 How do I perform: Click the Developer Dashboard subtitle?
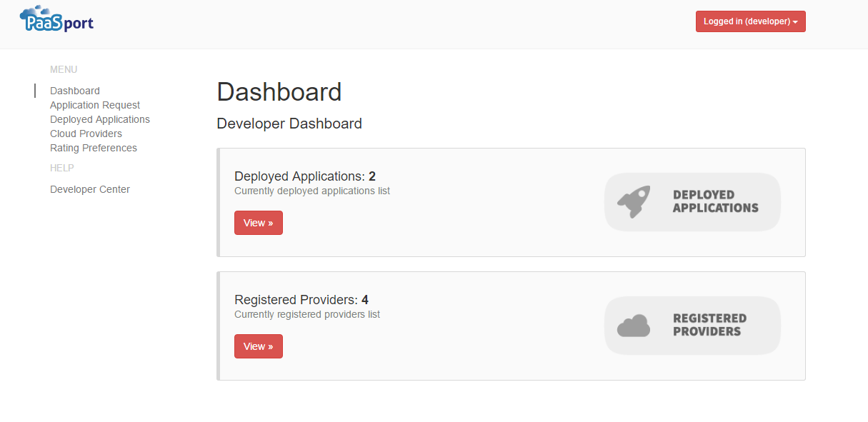(x=289, y=124)
